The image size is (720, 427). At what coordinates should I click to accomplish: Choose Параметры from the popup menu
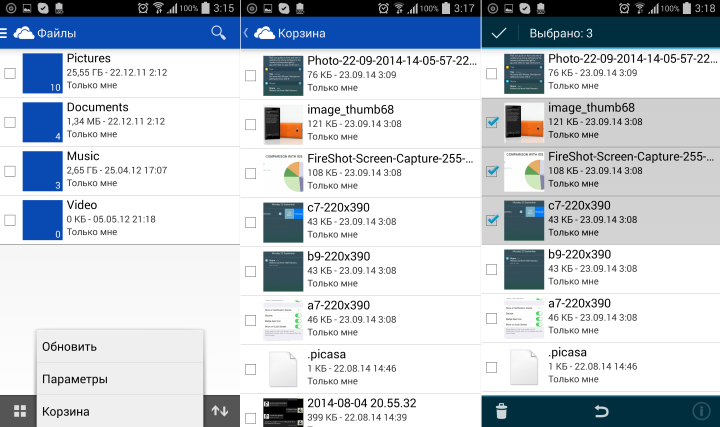point(120,380)
